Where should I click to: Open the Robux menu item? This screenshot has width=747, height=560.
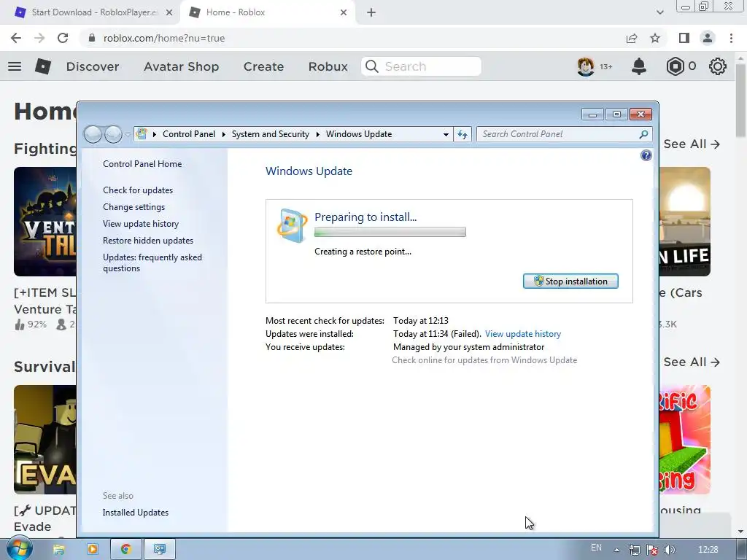(x=328, y=66)
